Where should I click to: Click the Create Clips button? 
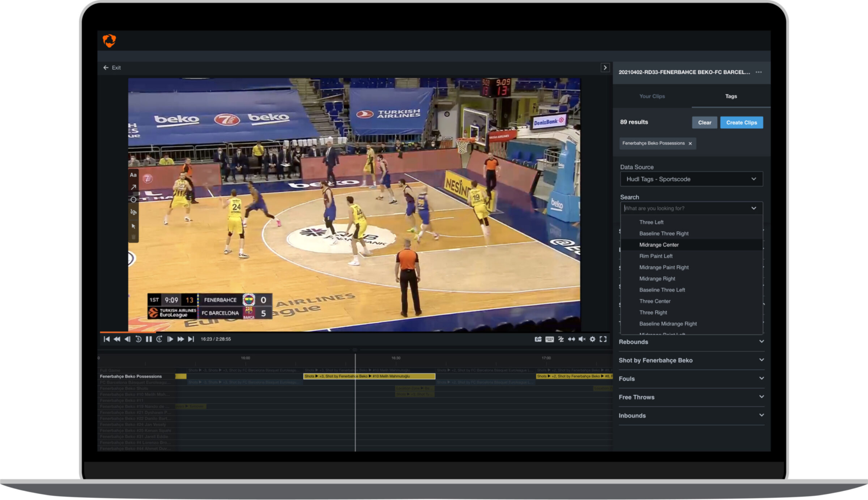click(741, 122)
